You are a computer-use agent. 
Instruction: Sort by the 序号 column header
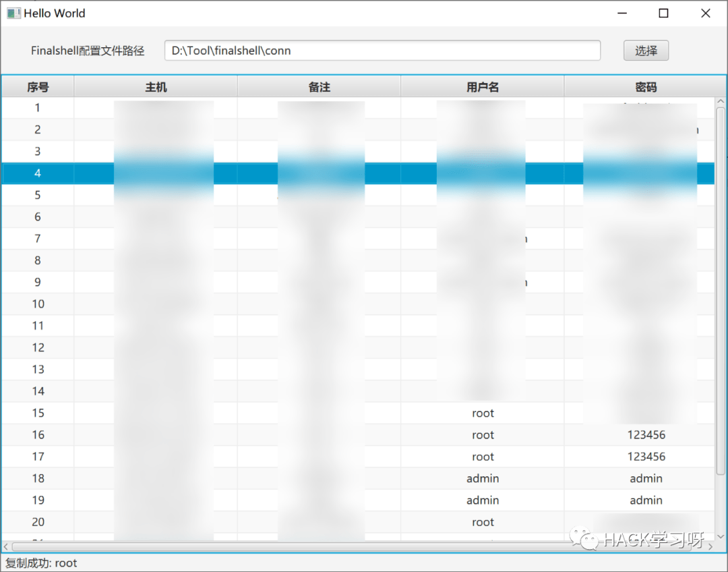[38, 87]
